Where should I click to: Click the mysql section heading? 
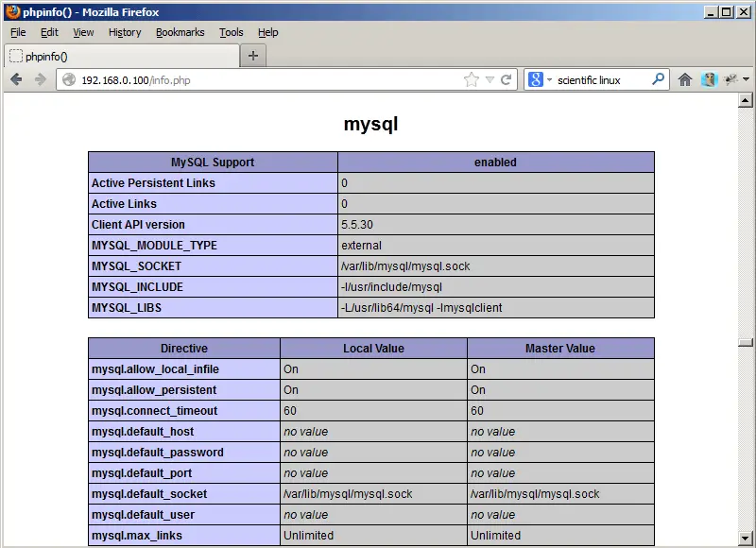point(370,124)
